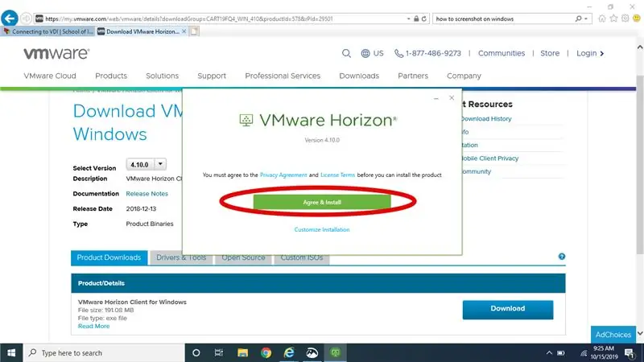Open a new browser tab
Screen dimensions: 644x362
(x=194, y=31)
